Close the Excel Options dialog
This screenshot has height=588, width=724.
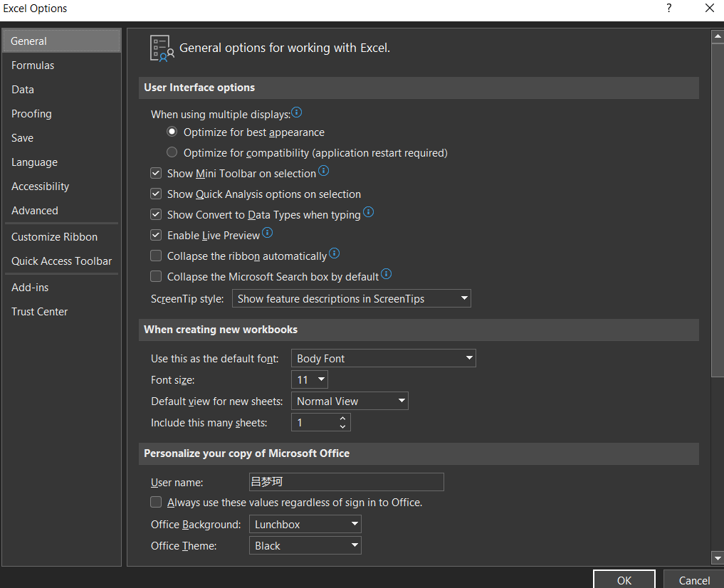tap(710, 8)
